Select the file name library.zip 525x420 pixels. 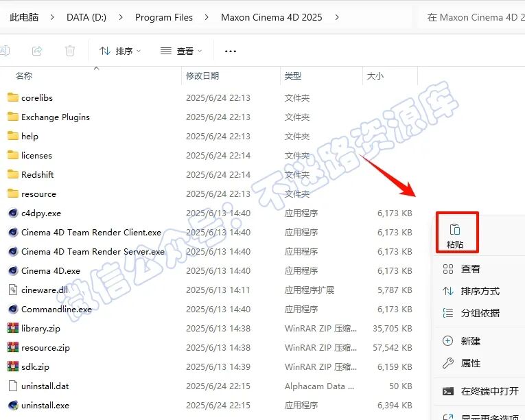click(40, 329)
